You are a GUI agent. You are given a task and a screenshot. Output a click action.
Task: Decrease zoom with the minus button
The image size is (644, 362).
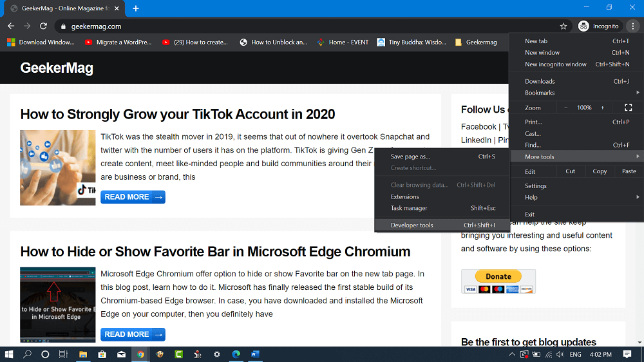tap(565, 108)
